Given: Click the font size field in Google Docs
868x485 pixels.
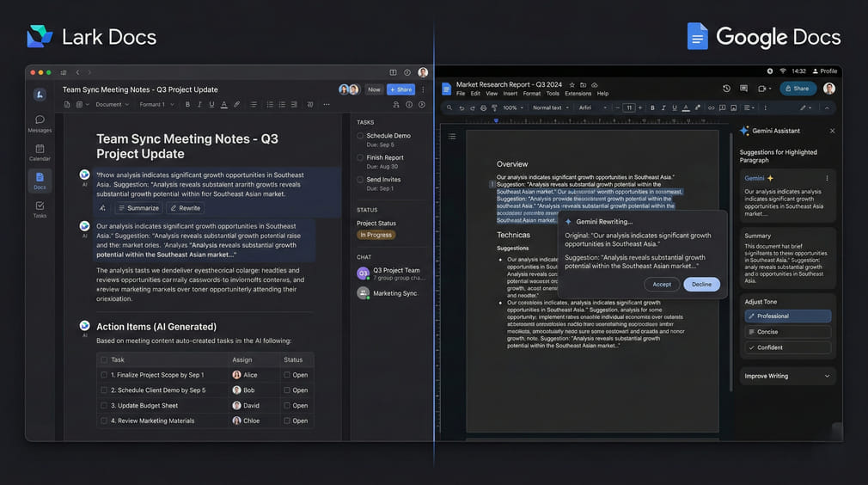Looking at the screenshot, I should 629,108.
